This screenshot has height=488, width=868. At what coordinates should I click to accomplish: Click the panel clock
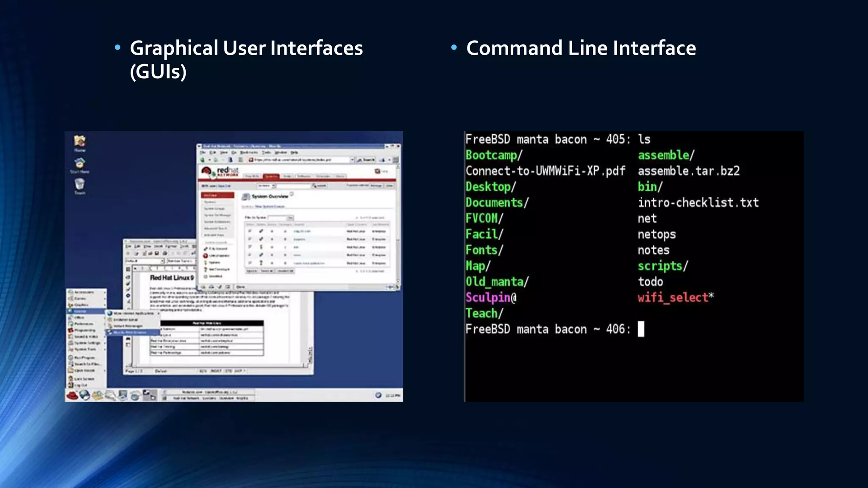click(393, 395)
